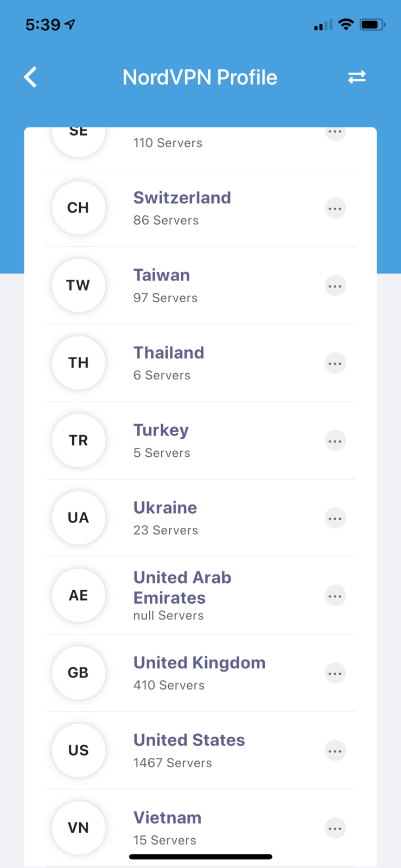
Task: Choose Ukraine server location
Action: (x=165, y=508)
